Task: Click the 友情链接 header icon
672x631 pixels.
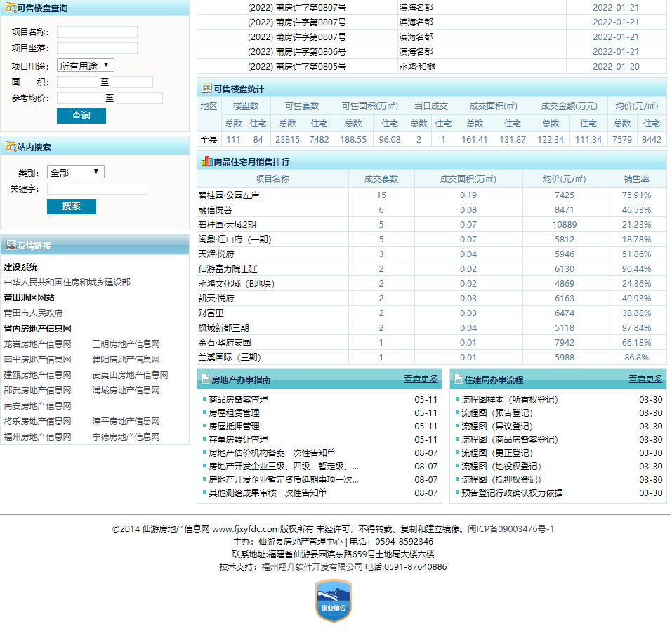Action: click(x=11, y=245)
